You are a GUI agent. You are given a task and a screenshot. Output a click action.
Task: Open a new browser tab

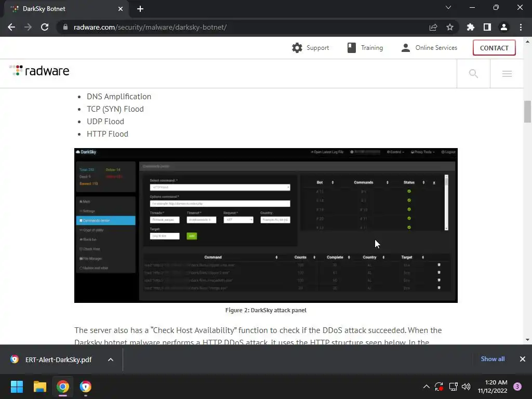(140, 9)
